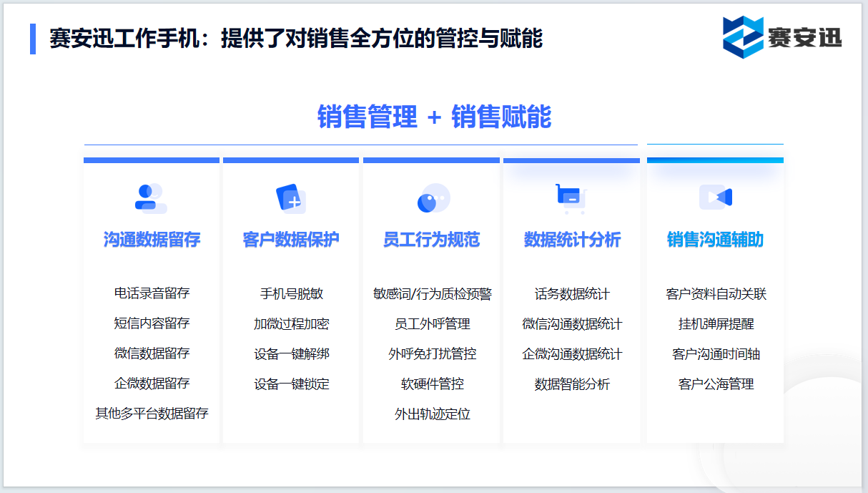
Task: Click the 电话录音留存 item
Action: pos(152,293)
